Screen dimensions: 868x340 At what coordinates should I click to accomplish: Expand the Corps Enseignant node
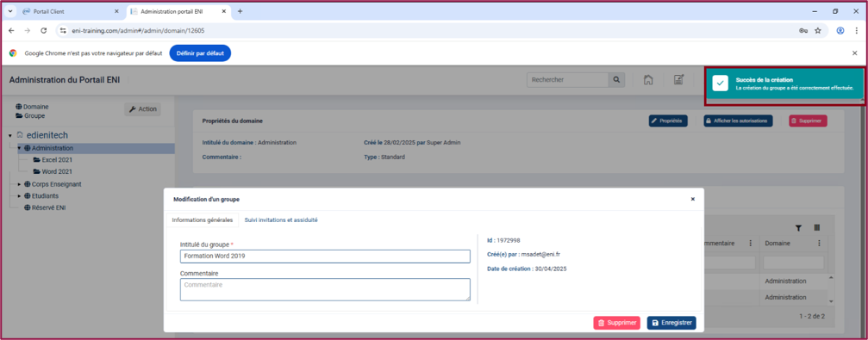(x=20, y=184)
